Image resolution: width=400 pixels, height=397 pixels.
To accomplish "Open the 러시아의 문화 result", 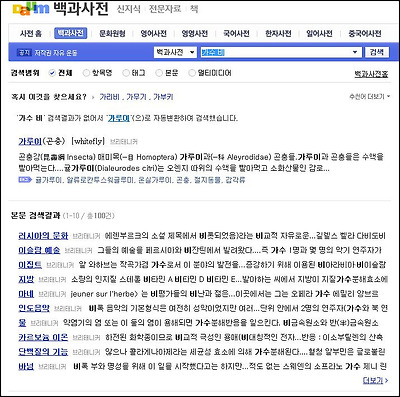I will 43,236.
